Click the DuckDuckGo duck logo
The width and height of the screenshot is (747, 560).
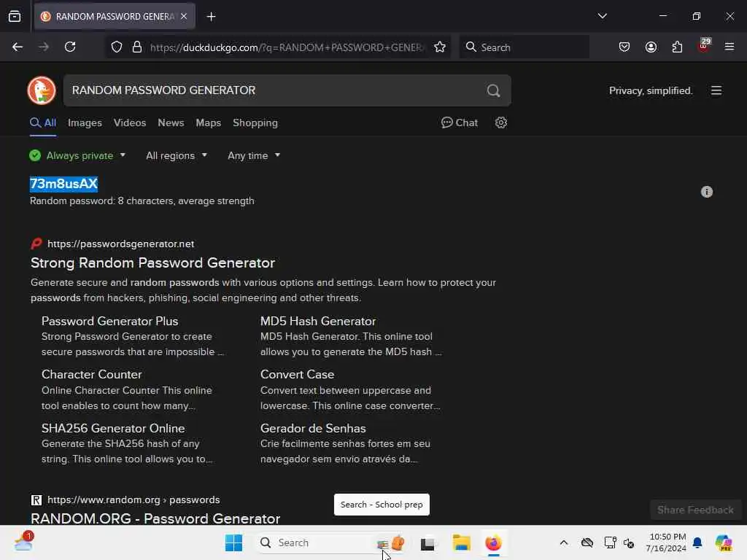click(x=42, y=90)
